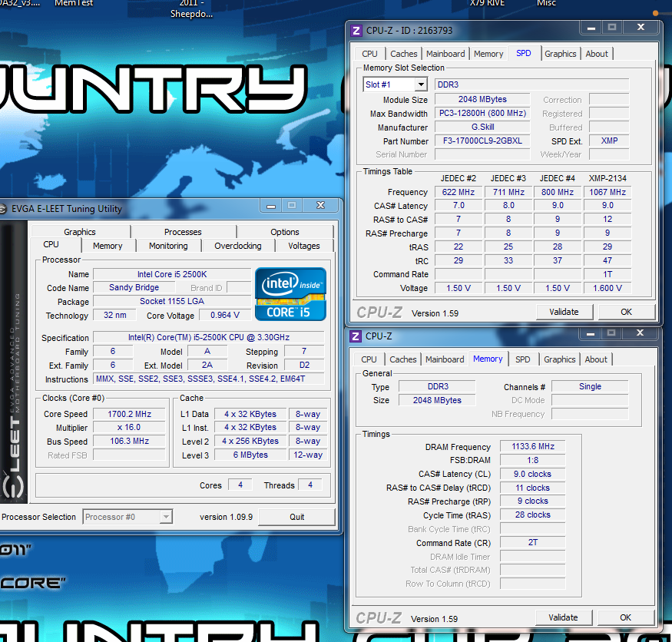Image resolution: width=672 pixels, height=642 pixels.
Task: Click the Max Bandwidth PC3-12800H field
Action: (x=482, y=113)
